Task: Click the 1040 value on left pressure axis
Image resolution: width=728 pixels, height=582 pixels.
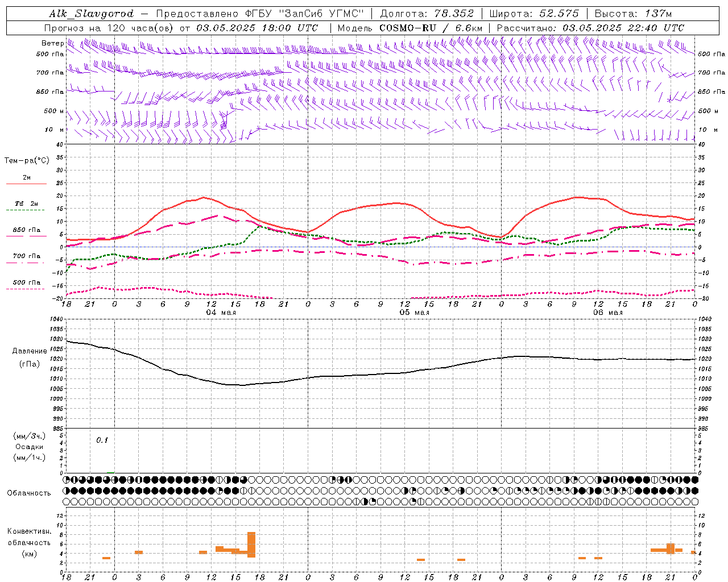Action: (56, 319)
